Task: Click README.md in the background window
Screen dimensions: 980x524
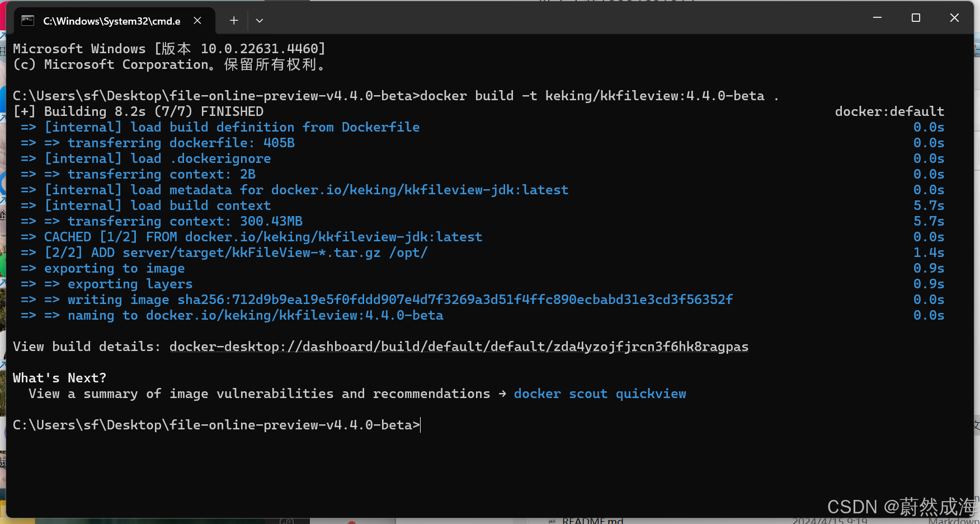Action: coord(592,521)
